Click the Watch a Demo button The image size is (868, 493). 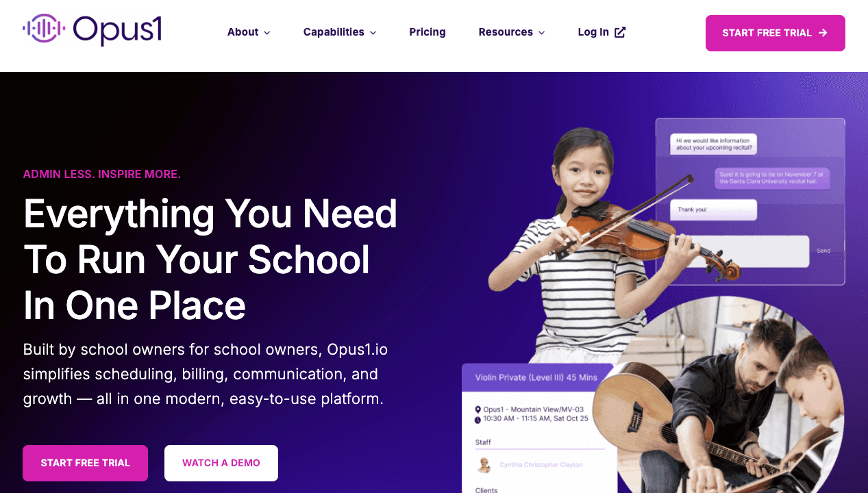click(x=221, y=463)
